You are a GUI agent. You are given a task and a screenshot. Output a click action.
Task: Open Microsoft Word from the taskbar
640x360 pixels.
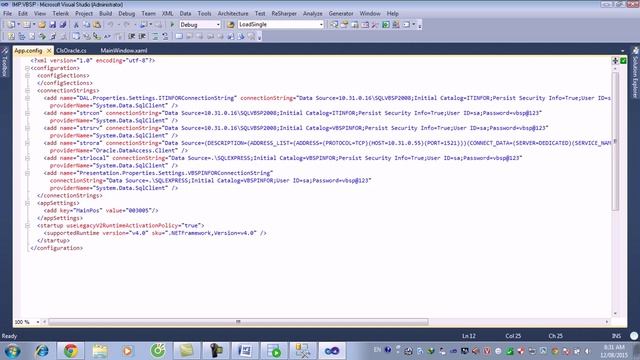(244, 351)
